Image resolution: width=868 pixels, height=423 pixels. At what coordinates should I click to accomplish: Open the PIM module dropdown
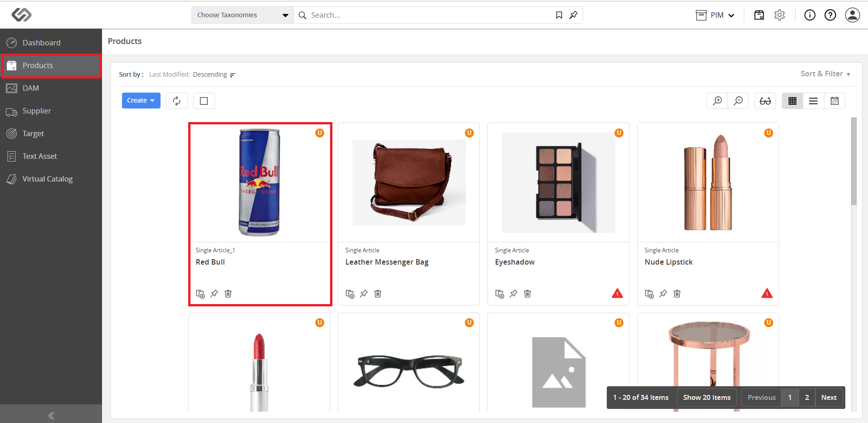(715, 15)
